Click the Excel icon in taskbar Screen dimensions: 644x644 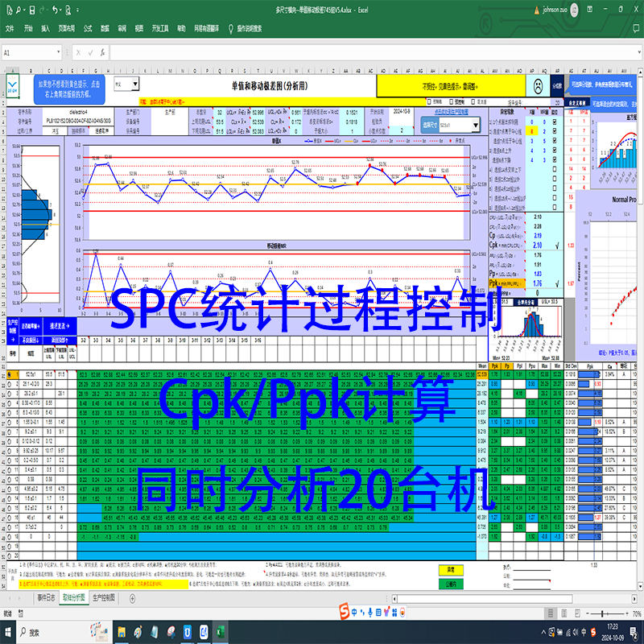click(x=220, y=632)
